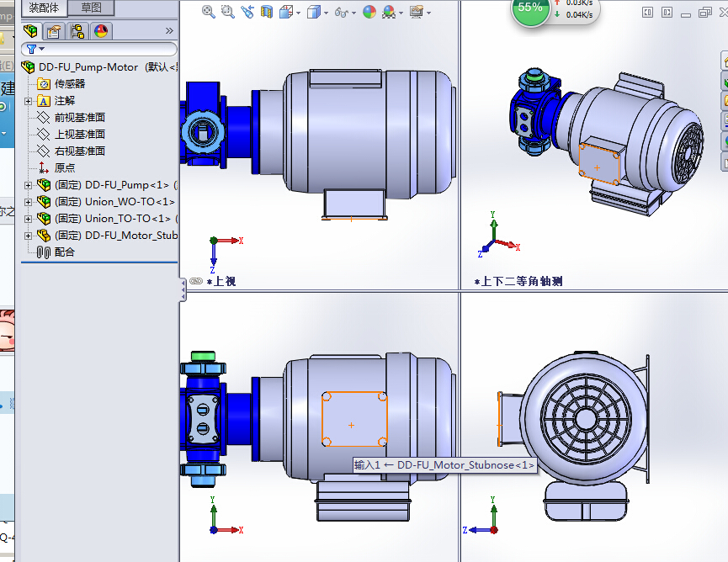The width and height of the screenshot is (728, 562).
Task: Switch to the 草图 tab
Action: click(91, 8)
